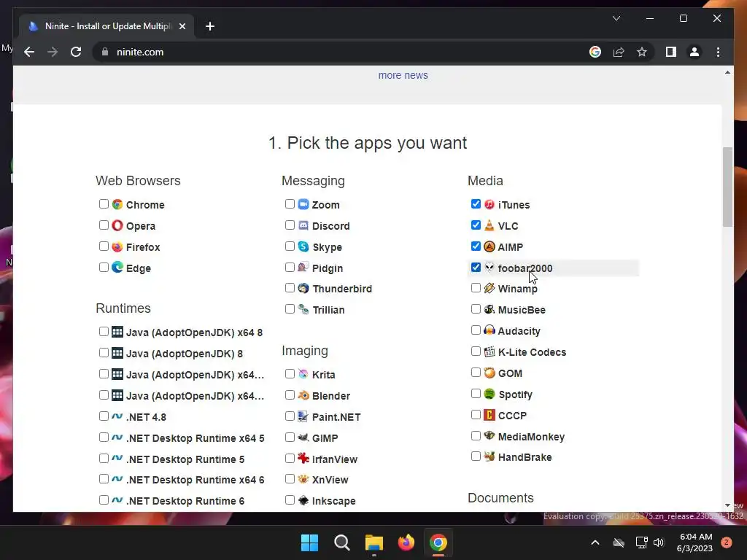Click the Winamp lightning icon

pos(489,288)
